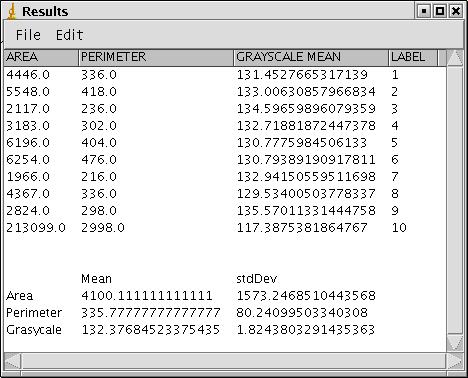Click the LABEL column header
Image resolution: width=468 pixels, height=378 pixels.
413,57
